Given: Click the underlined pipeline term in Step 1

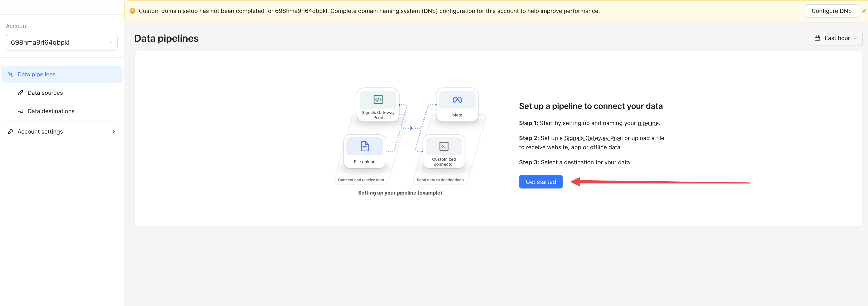Looking at the screenshot, I should coord(648,123).
